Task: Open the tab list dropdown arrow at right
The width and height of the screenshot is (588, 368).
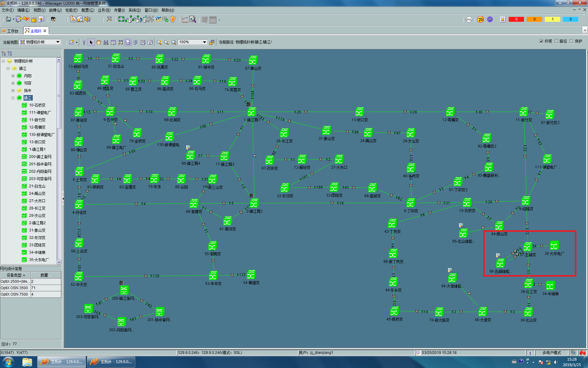Action: (x=585, y=30)
